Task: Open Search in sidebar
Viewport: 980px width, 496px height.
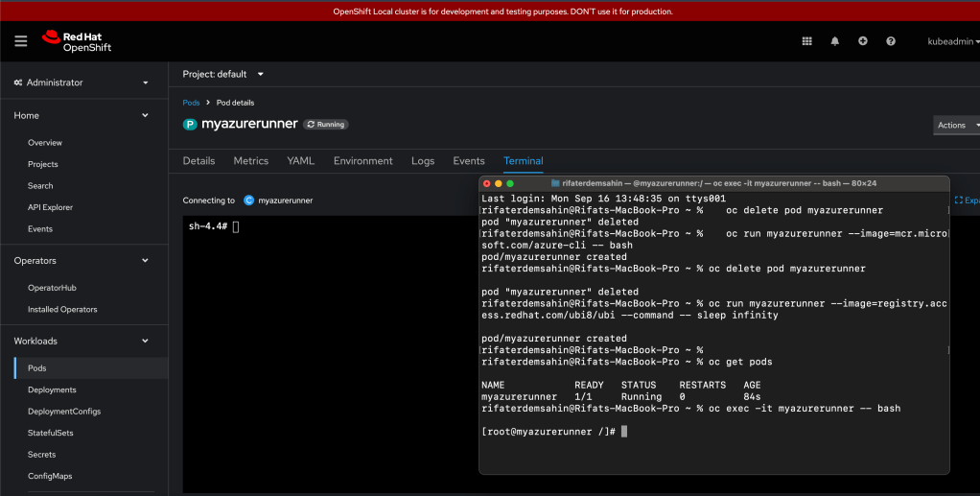Action: pyautogui.click(x=40, y=186)
